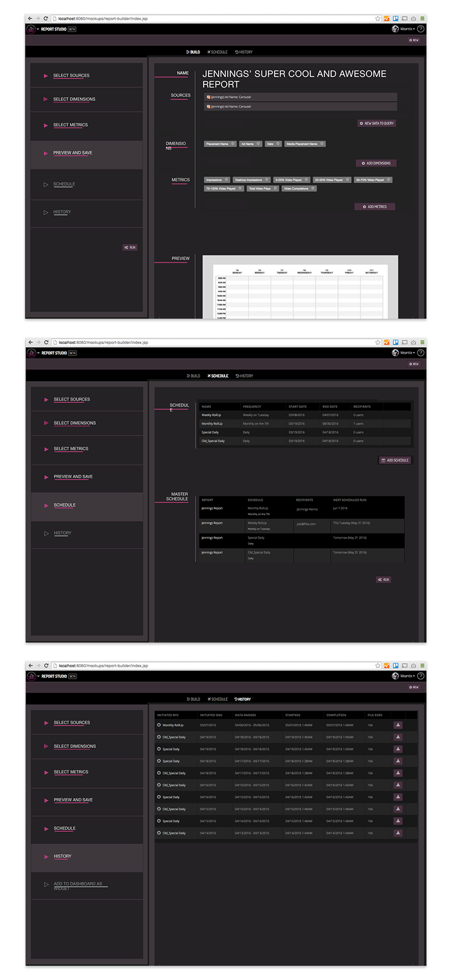Screen dimensions: 452x980
Task: Remove the Video Completions chip icon
Action: click(312, 188)
